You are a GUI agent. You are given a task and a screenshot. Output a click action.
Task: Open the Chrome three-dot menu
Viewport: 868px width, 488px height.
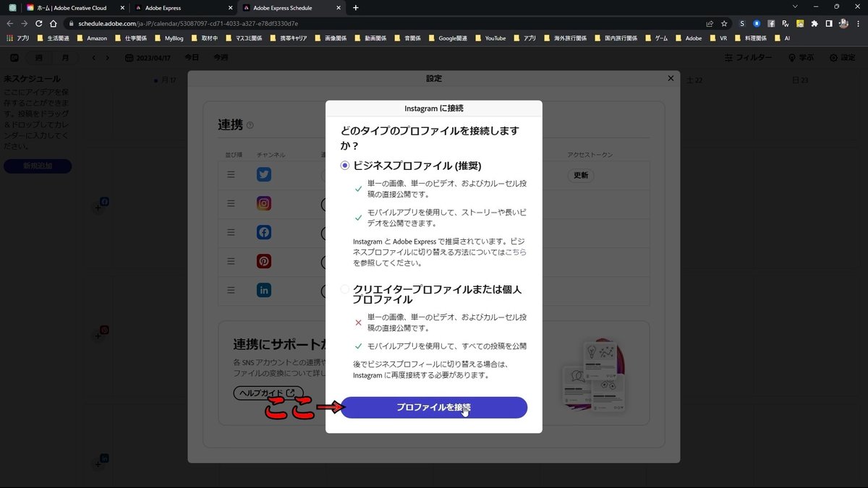859,23
